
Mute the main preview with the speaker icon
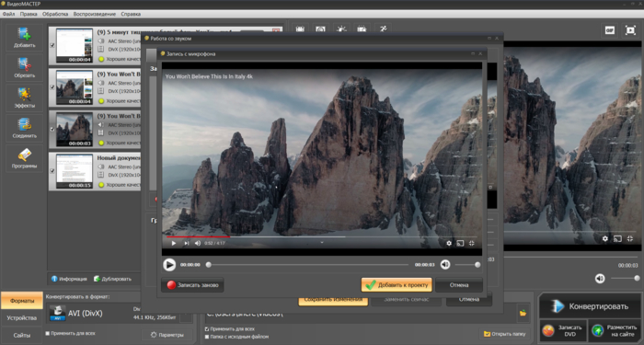(600, 279)
